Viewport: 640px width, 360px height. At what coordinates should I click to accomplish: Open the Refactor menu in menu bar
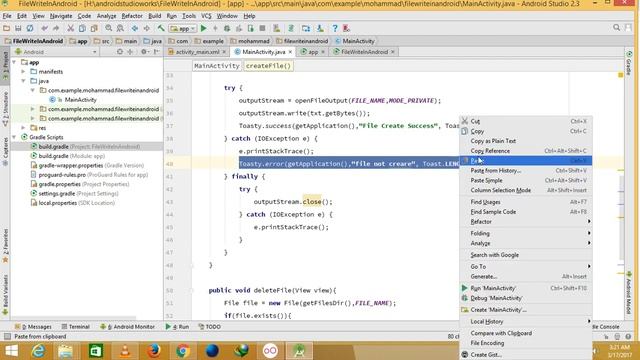[132, 16]
